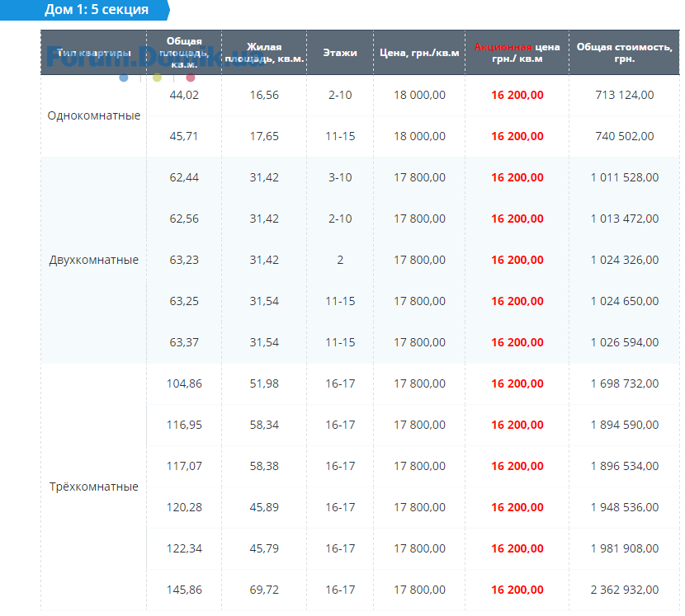Click total area cell 117,07
The image size is (685, 616).
pos(184,466)
